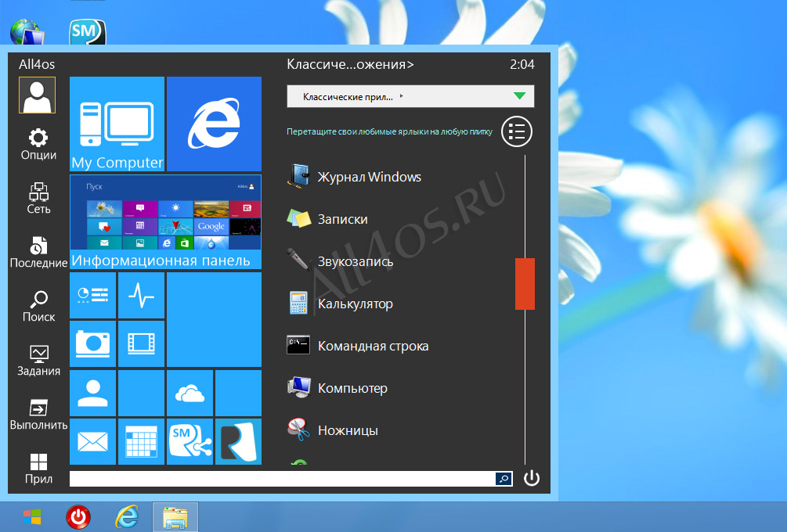Launch Командная строка
787x532 pixels.
357,346
